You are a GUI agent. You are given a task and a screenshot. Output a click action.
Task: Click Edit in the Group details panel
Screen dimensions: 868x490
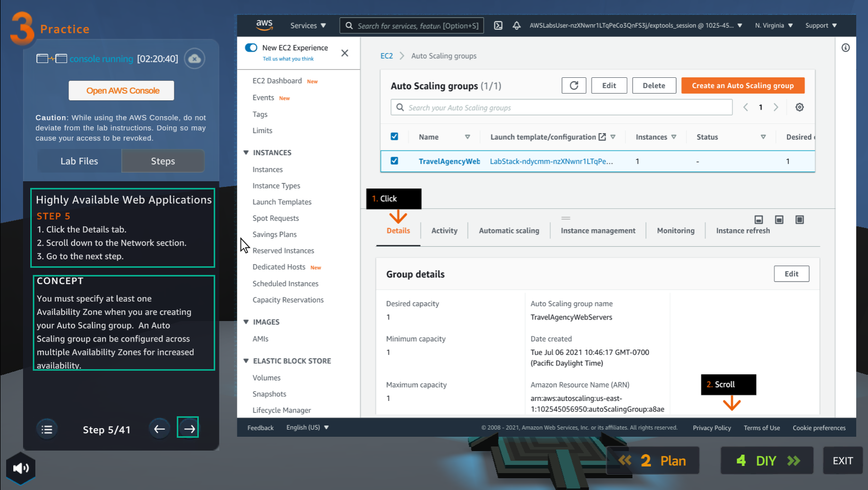pos(792,274)
